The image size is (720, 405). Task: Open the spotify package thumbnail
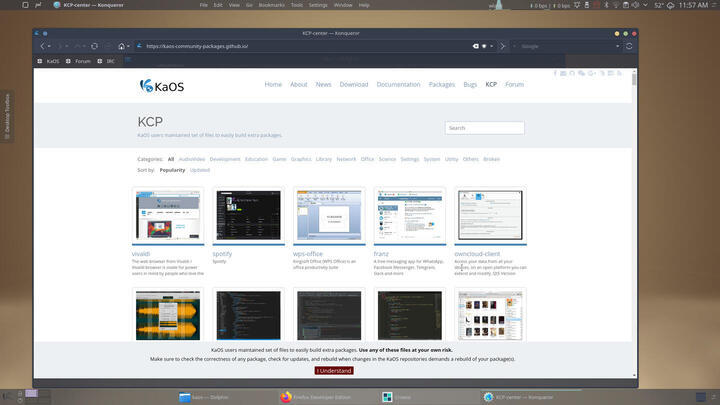point(248,215)
